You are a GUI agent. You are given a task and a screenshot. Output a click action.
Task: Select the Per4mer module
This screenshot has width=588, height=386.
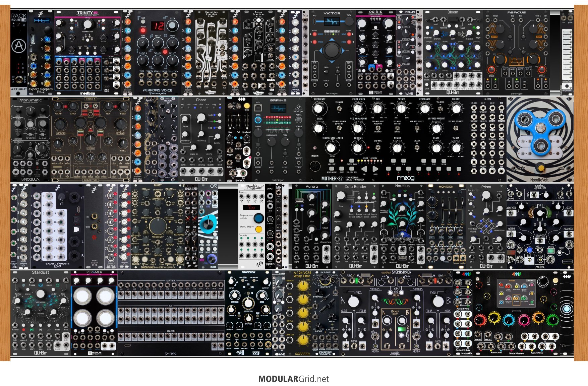click(94, 313)
